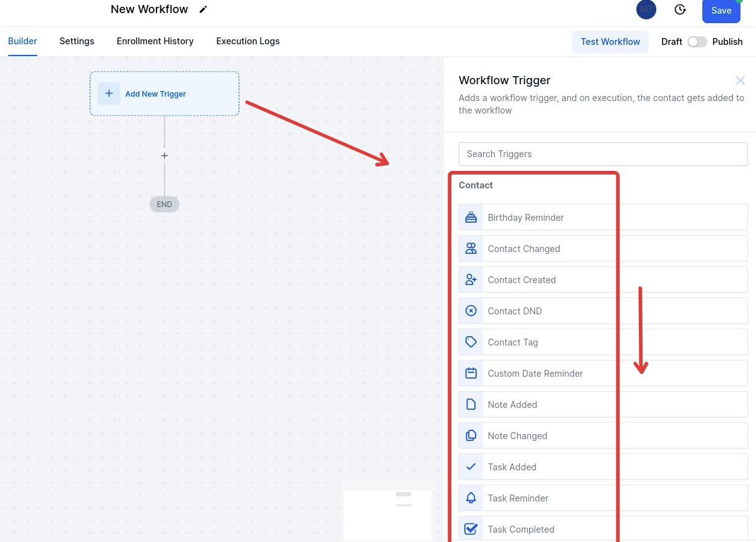The image size is (756, 542).
Task: Toggle the Draft/Publish switch
Action: pos(697,42)
